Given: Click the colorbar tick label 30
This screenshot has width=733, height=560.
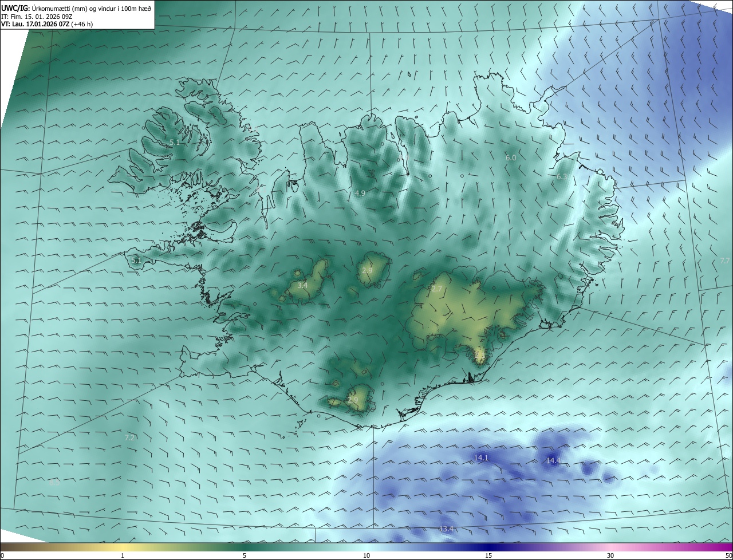Looking at the screenshot, I should click(610, 555).
